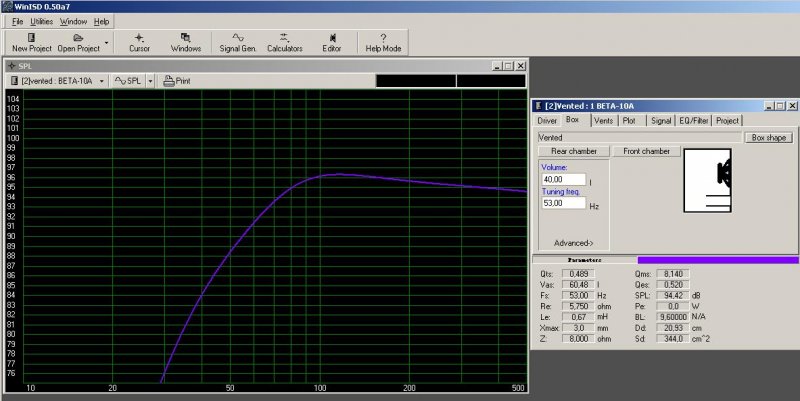Switch to the Plot tab
The height and width of the screenshot is (401, 800).
coord(629,121)
